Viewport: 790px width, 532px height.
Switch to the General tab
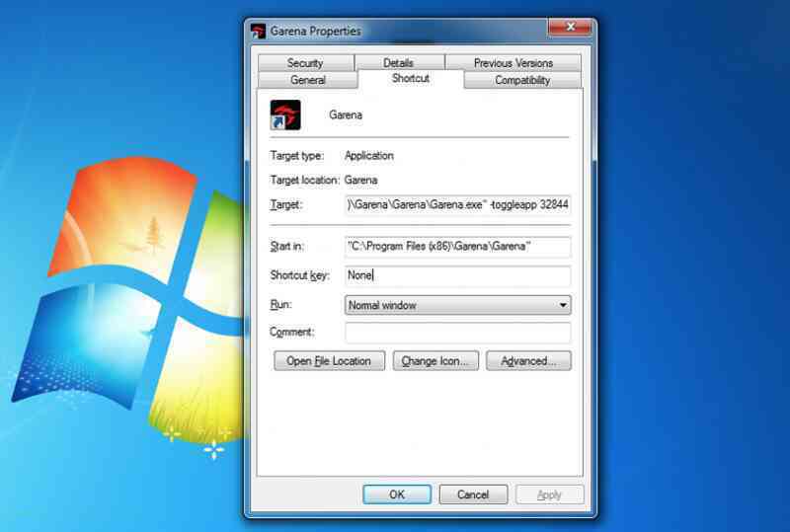pyautogui.click(x=308, y=80)
